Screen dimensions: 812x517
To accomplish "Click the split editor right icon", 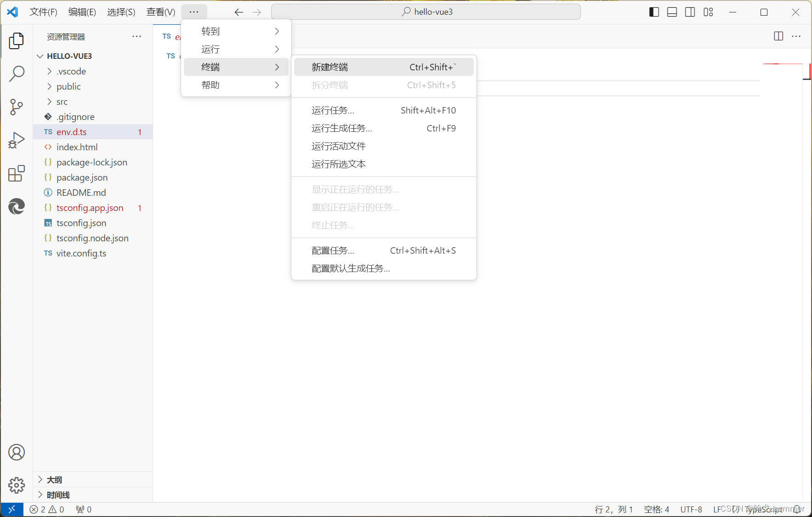I will pos(778,36).
